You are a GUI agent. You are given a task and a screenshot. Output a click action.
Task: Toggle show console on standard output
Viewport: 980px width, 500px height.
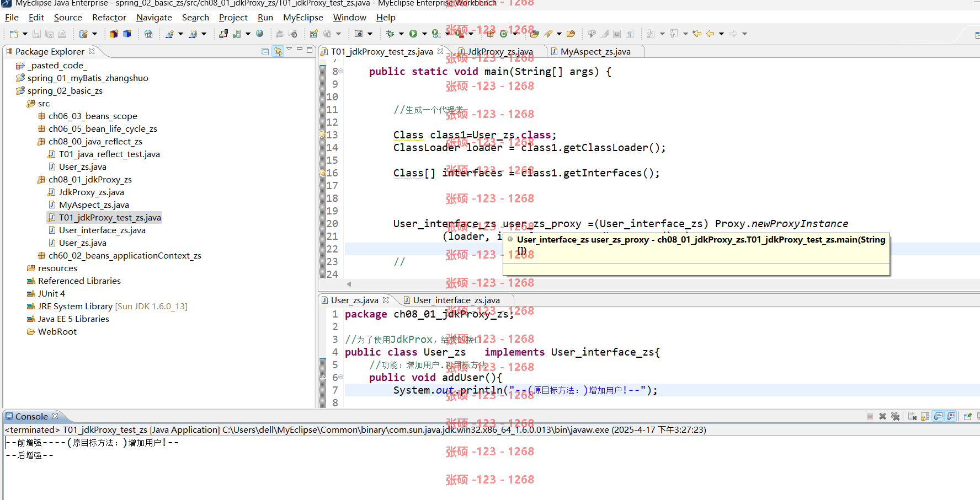[938, 416]
